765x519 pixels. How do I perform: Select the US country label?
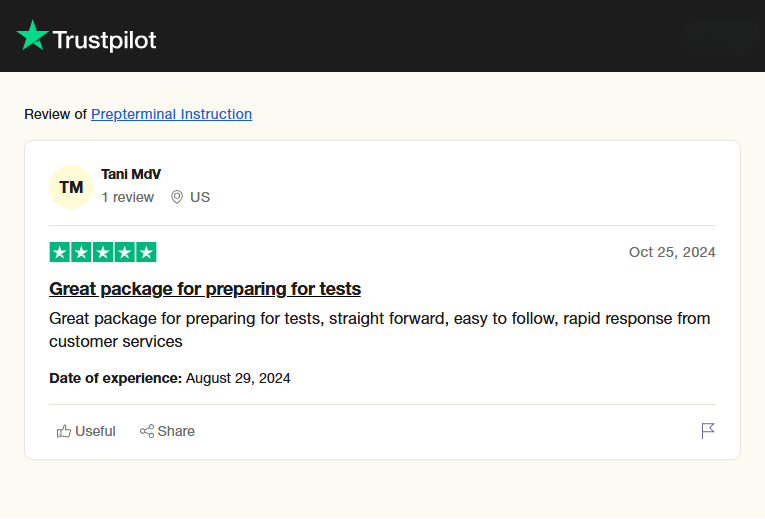[x=200, y=197]
